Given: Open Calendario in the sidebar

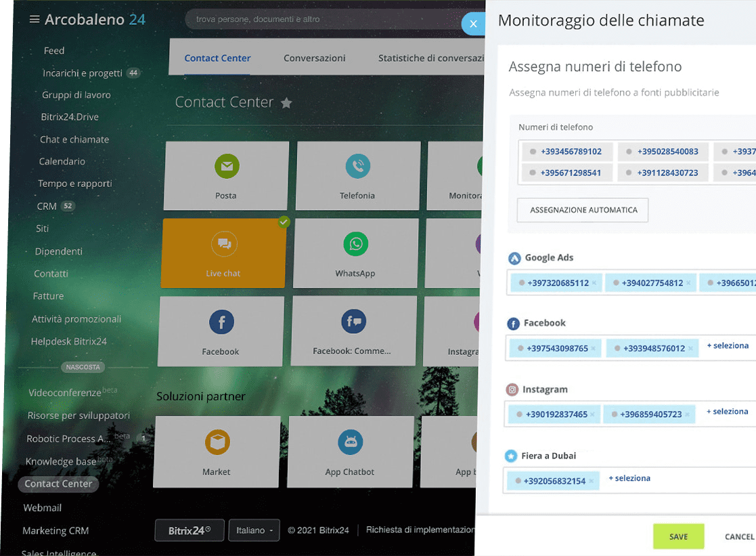Looking at the screenshot, I should (62, 161).
